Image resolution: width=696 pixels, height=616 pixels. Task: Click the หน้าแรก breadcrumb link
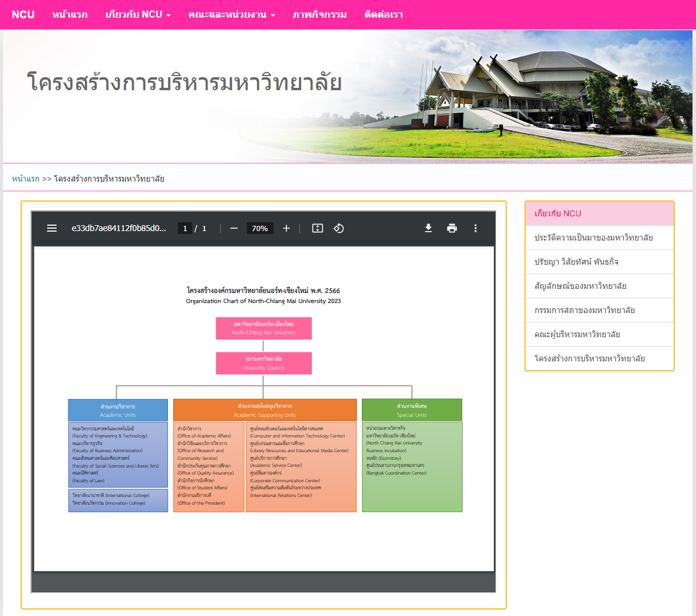[25, 179]
